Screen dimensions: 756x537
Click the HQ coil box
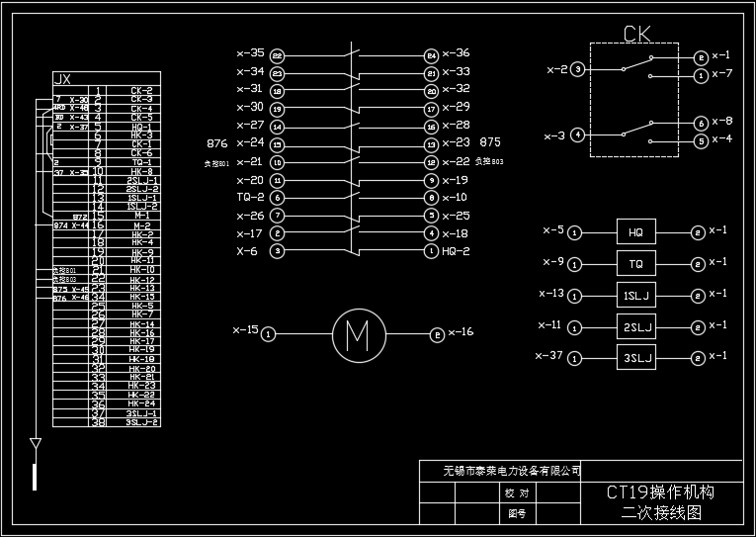click(x=635, y=232)
